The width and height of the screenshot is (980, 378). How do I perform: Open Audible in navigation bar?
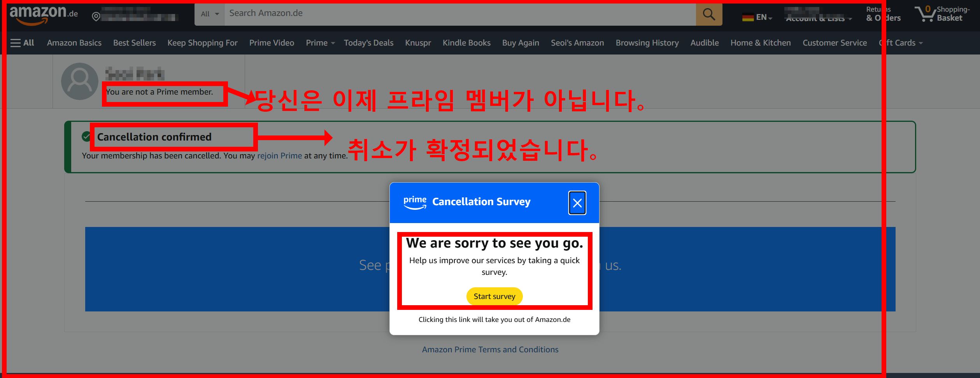705,43
